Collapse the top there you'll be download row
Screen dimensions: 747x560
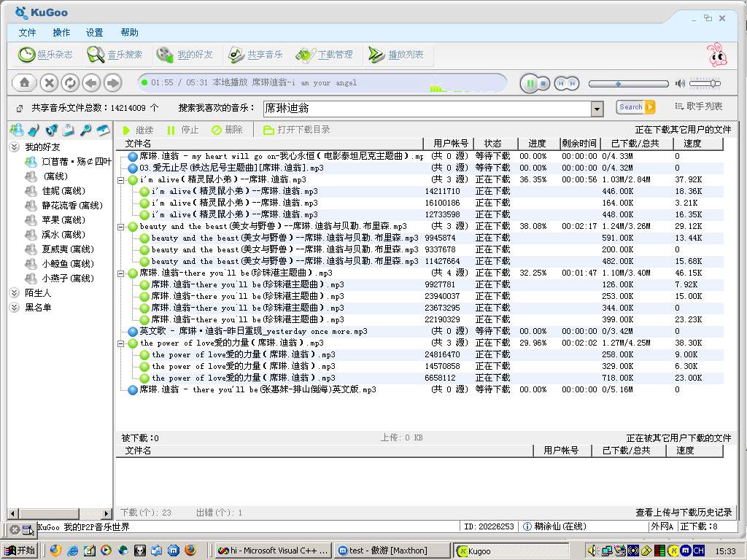coord(121,273)
